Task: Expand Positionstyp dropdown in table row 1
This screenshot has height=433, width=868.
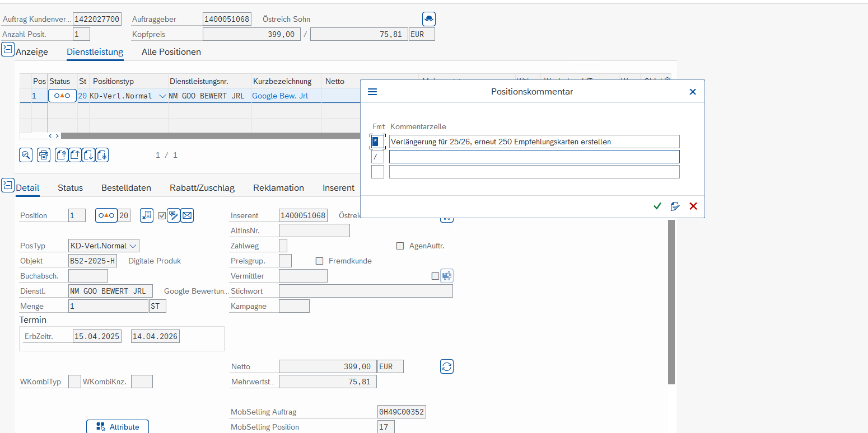Action: coord(162,96)
